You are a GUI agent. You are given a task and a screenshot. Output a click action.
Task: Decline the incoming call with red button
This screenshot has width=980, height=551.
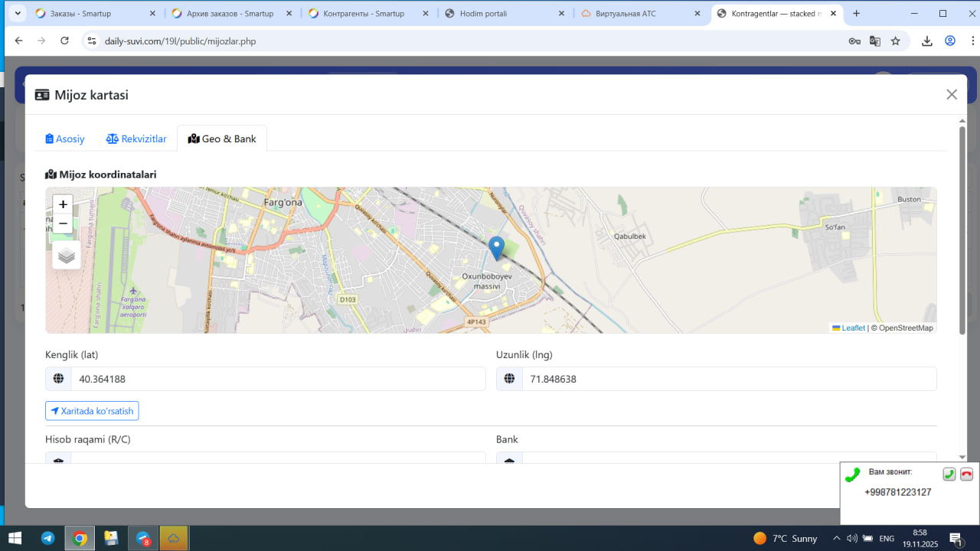pos(966,474)
